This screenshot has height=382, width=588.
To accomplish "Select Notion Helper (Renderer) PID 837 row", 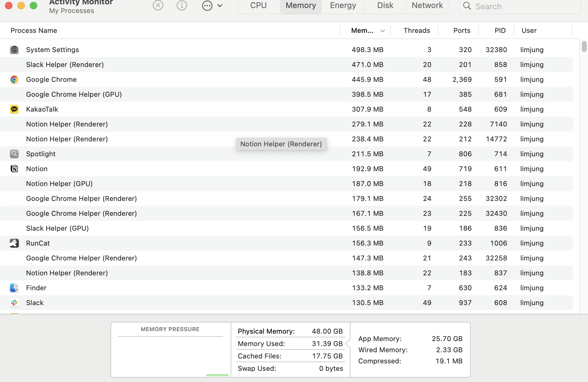I will [286, 273].
